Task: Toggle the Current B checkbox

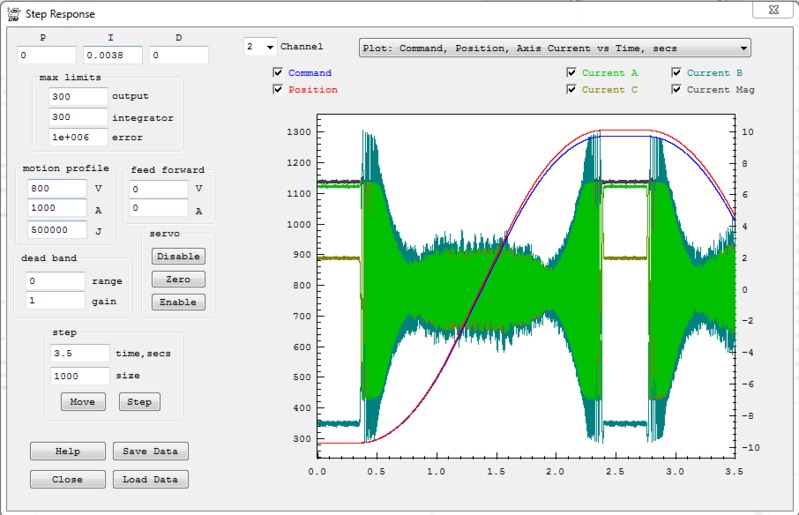Action: (677, 73)
